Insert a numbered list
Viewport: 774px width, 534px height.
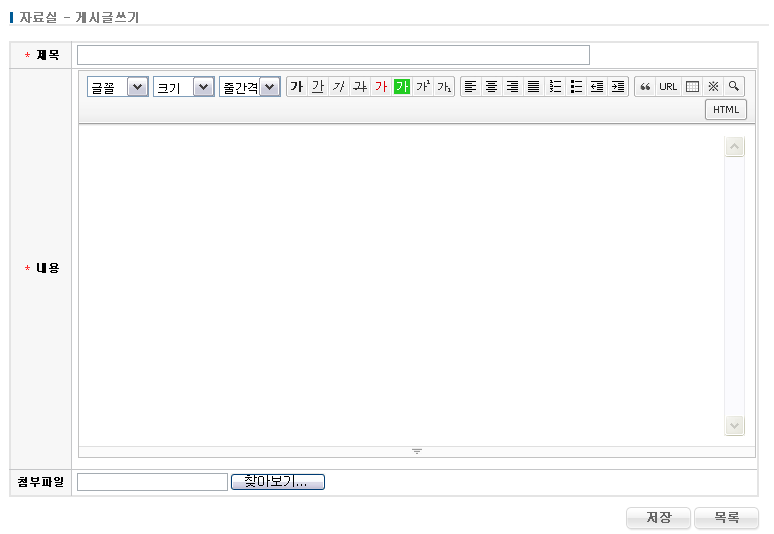[x=555, y=87]
